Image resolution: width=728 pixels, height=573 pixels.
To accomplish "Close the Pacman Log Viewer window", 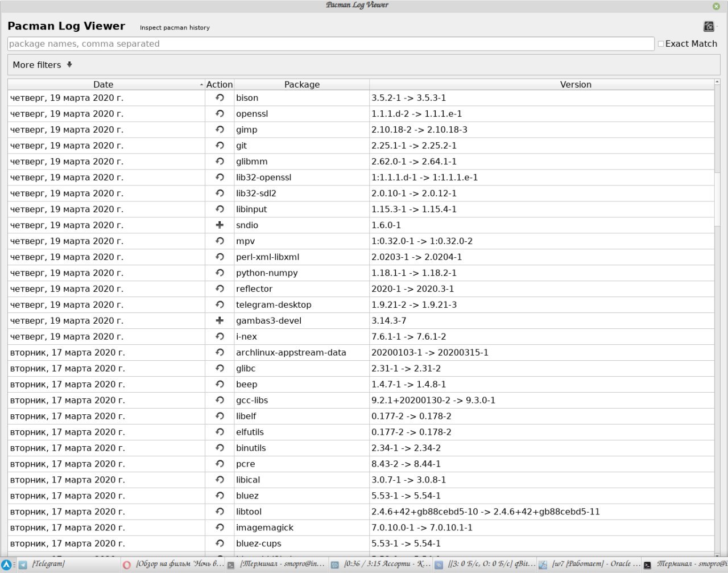I will [716, 6].
